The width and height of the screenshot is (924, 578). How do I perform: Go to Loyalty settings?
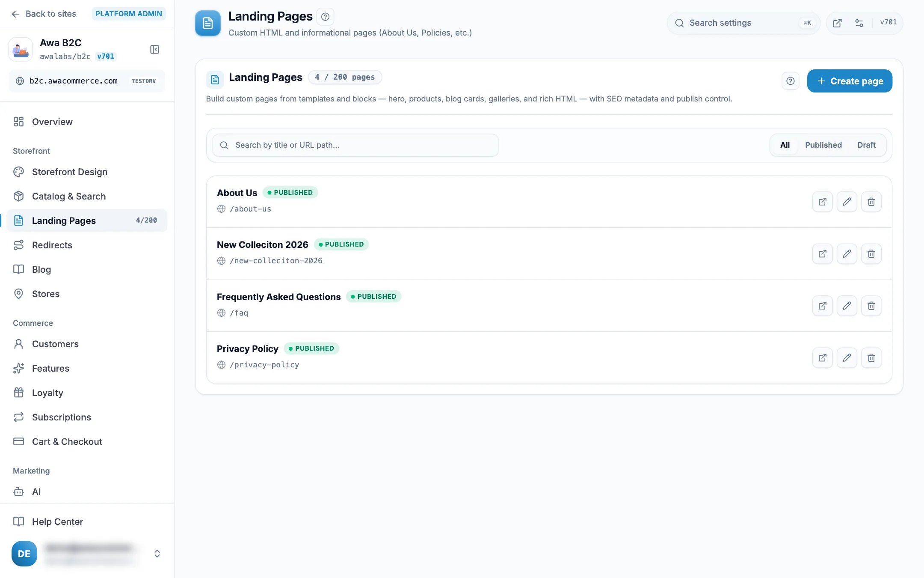pyautogui.click(x=87, y=393)
